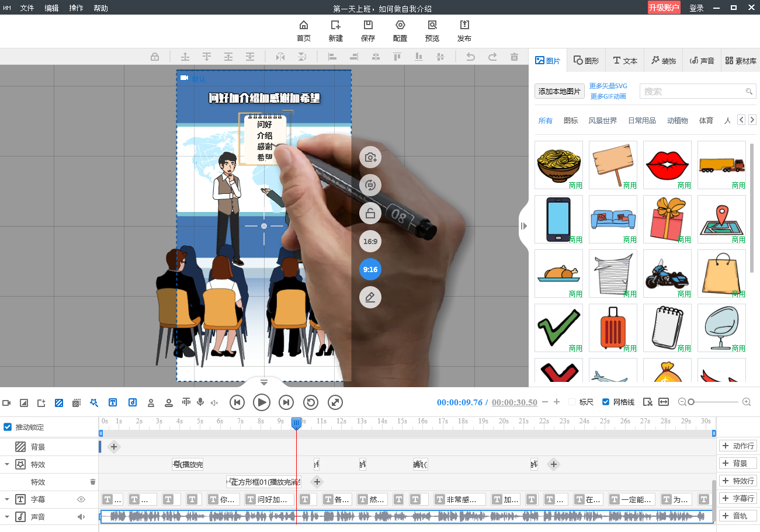Collapse the 字幕 track arrow

[7, 499]
